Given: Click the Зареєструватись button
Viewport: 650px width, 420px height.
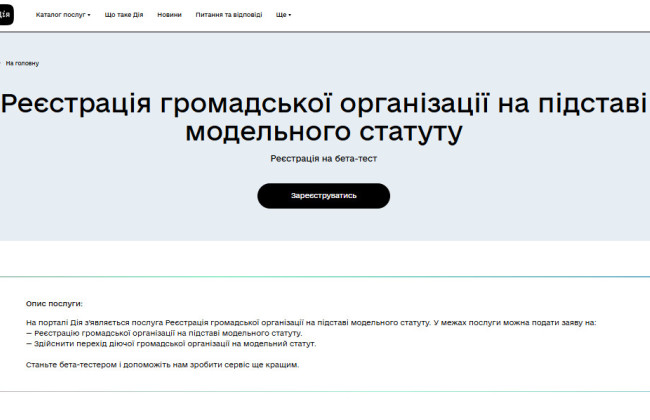Looking at the screenshot, I should click(x=323, y=196).
